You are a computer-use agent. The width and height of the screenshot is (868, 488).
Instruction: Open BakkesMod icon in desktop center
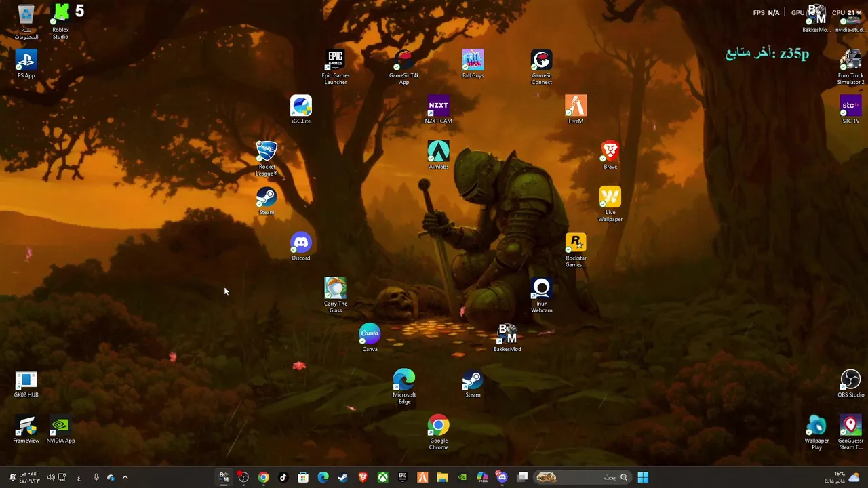point(507,338)
